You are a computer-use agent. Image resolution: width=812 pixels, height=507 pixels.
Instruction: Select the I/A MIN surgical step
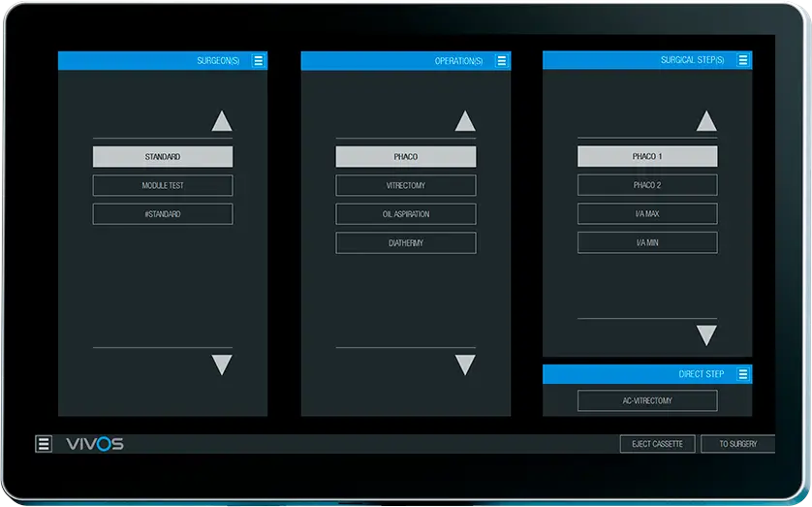point(647,242)
